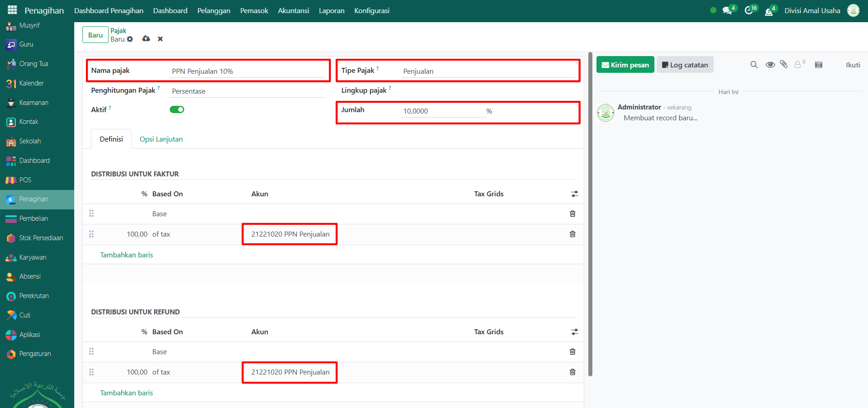Open the conversations icon in top bar
Image resolution: width=868 pixels, height=408 pixels.
[x=727, y=10]
